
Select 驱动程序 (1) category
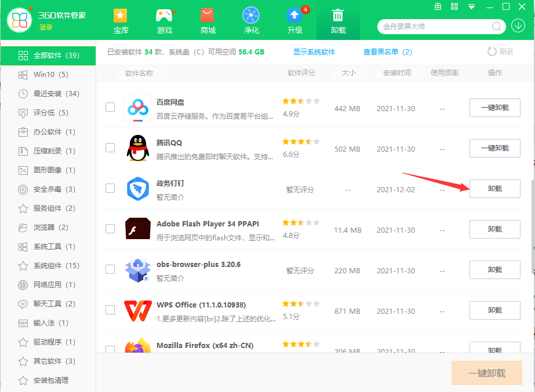point(48,342)
